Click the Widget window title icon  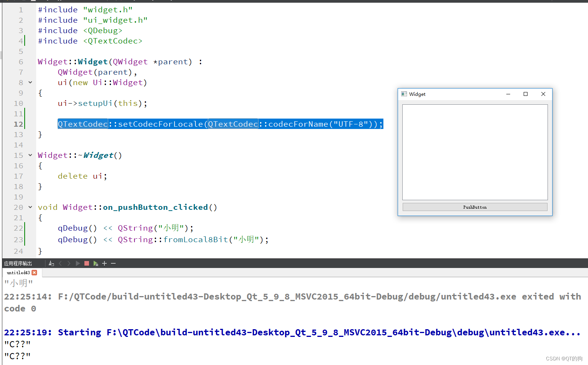pyautogui.click(x=404, y=94)
